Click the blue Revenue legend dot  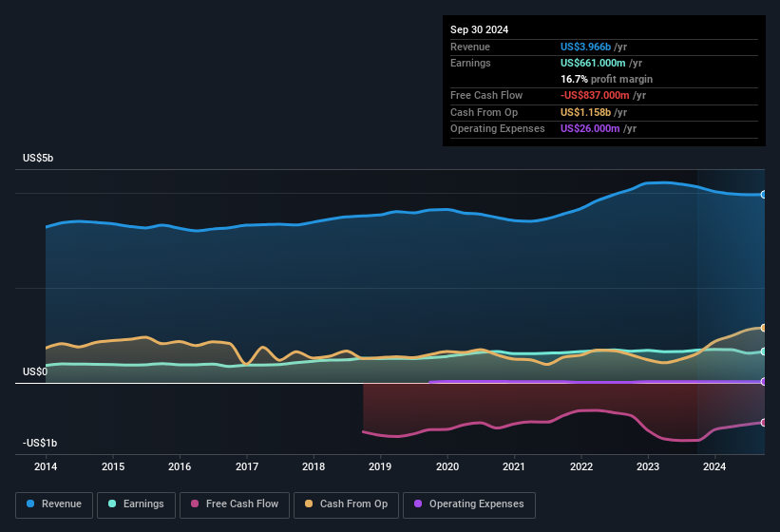(x=31, y=504)
